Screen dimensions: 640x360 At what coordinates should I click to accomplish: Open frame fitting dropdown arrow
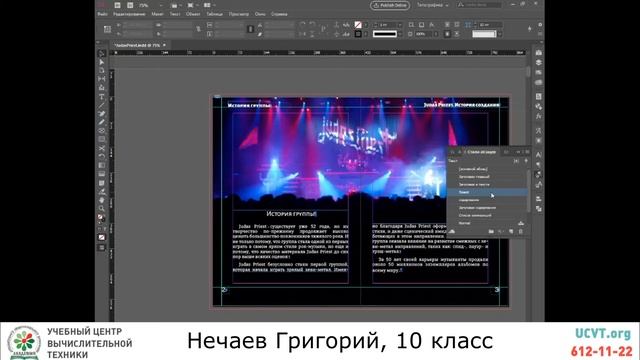[499, 34]
